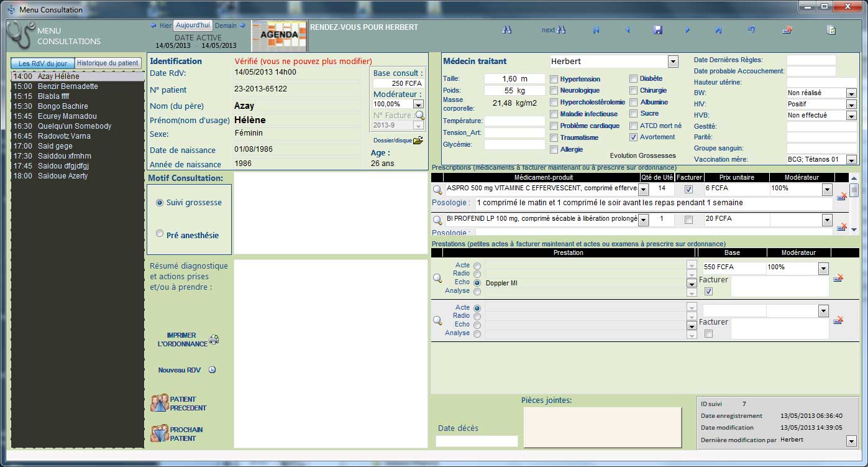Delete the BI PROFENID prescription row
The width and height of the screenshot is (868, 467).
[x=842, y=227]
